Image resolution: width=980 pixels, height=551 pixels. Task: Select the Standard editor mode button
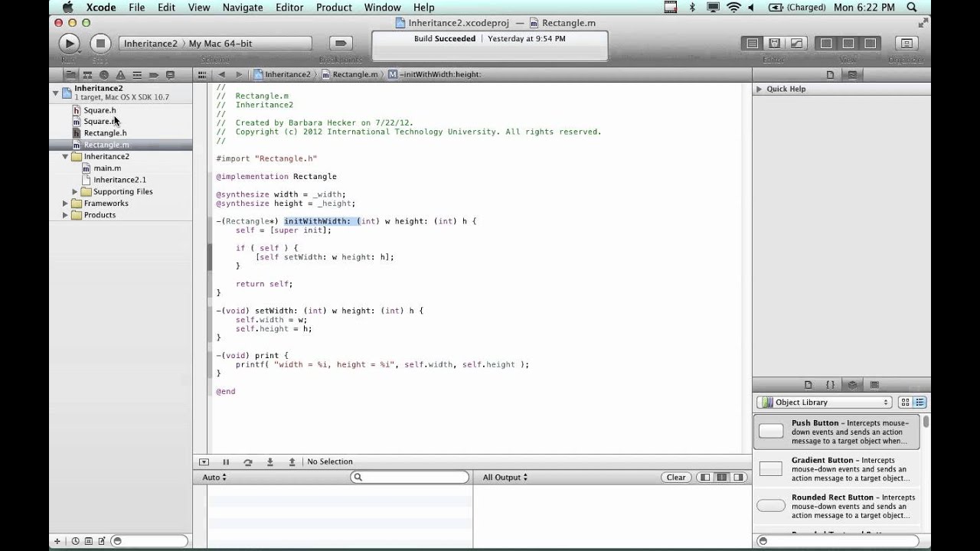753,44
